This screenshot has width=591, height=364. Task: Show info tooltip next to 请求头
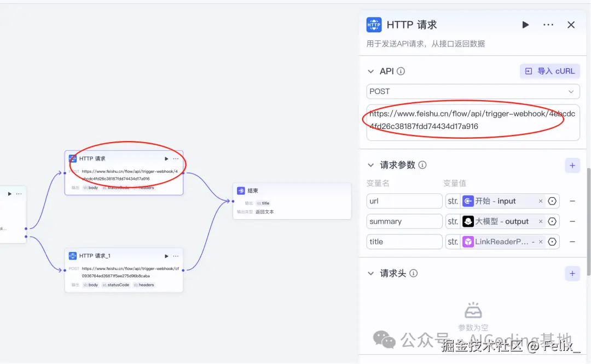(x=414, y=273)
